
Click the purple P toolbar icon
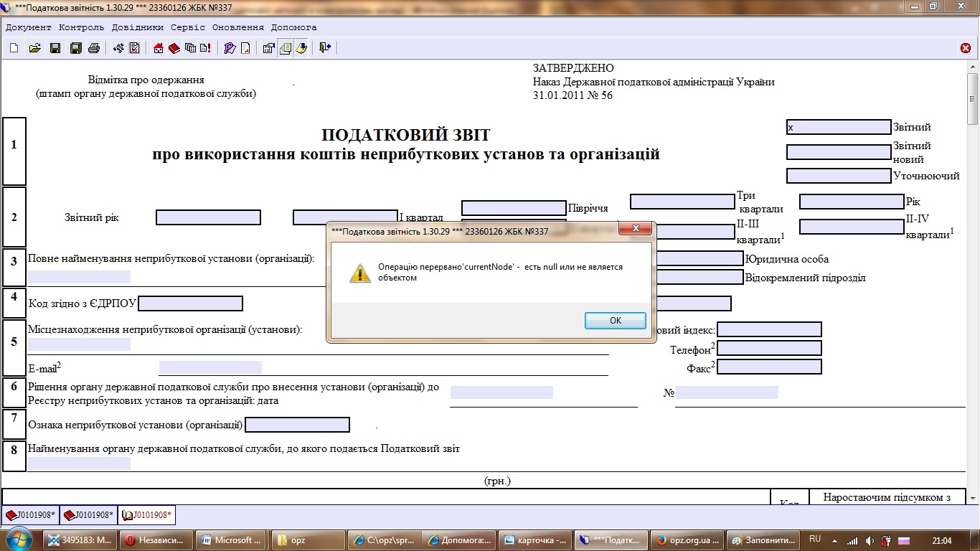[x=230, y=48]
